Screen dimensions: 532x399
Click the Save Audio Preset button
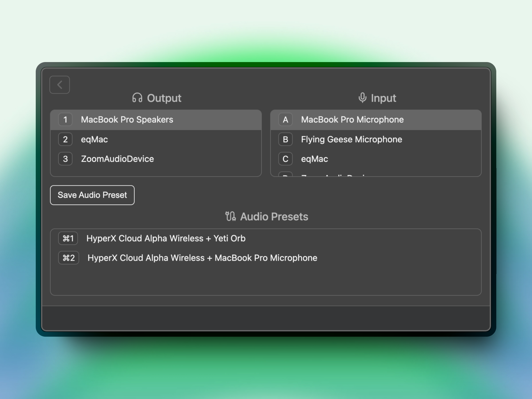[x=92, y=195]
